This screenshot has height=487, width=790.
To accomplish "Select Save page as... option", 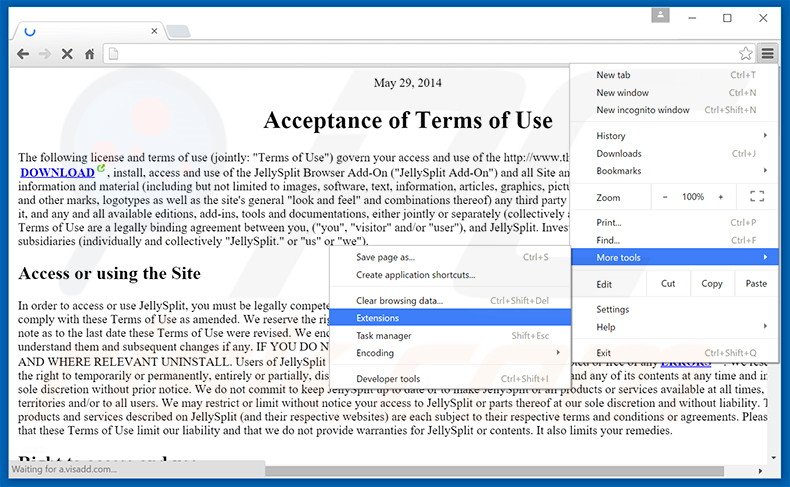I will [x=450, y=257].
